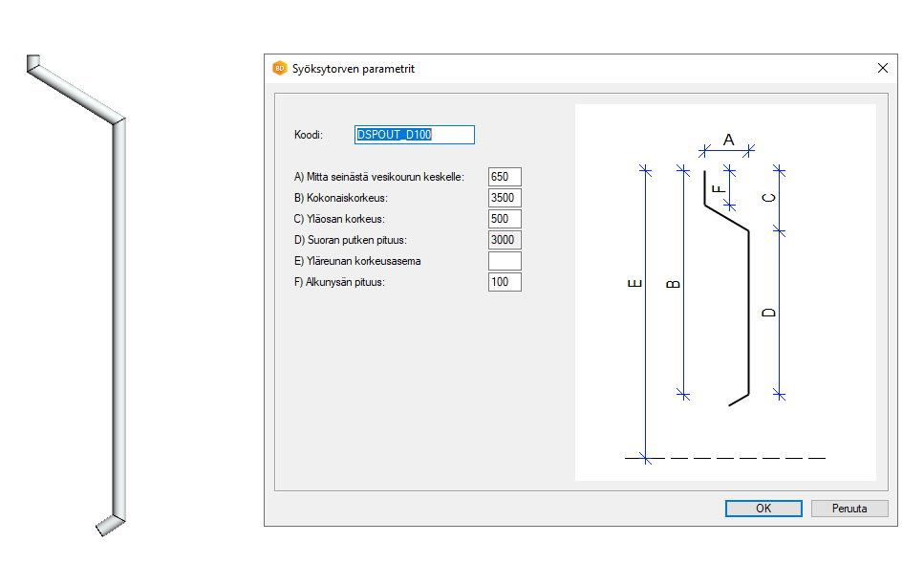This screenshot has width=924, height=564.
Task: Click the orange app icon in dialog title
Action: 280,68
